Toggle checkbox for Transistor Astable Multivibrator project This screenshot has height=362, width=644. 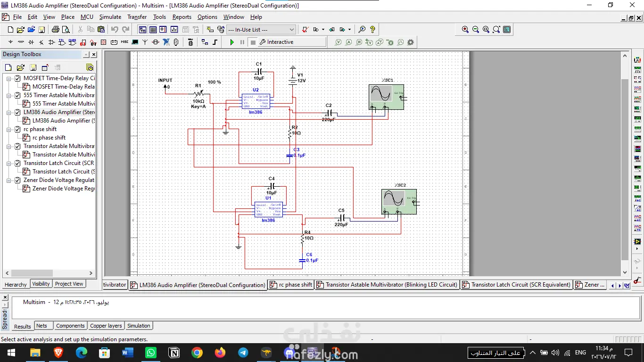18,146
